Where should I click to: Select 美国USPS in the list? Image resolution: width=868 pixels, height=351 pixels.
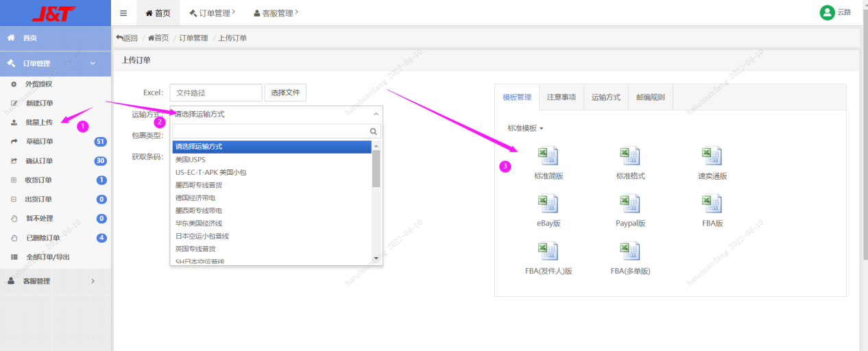click(x=272, y=159)
